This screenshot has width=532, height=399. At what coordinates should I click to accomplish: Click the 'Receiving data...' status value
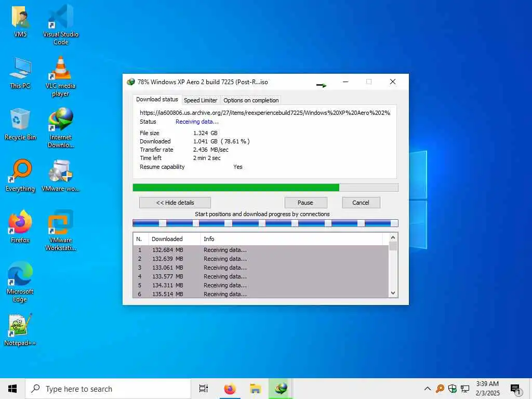pyautogui.click(x=197, y=122)
